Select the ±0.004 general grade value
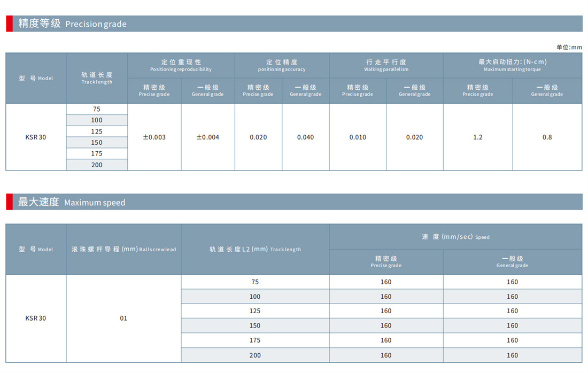The image size is (588, 373). point(208,137)
